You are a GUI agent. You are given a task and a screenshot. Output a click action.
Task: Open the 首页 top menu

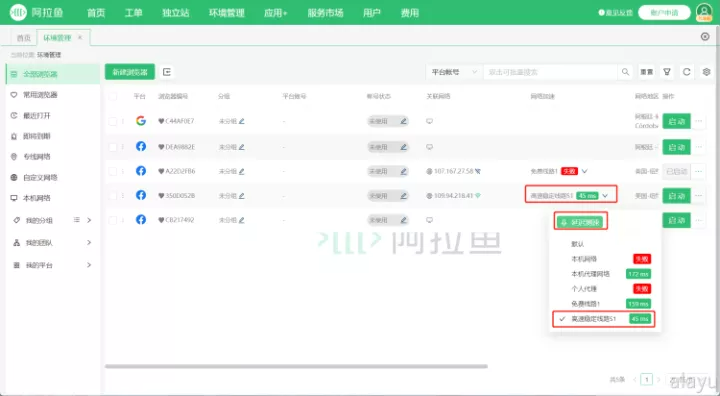(x=96, y=13)
